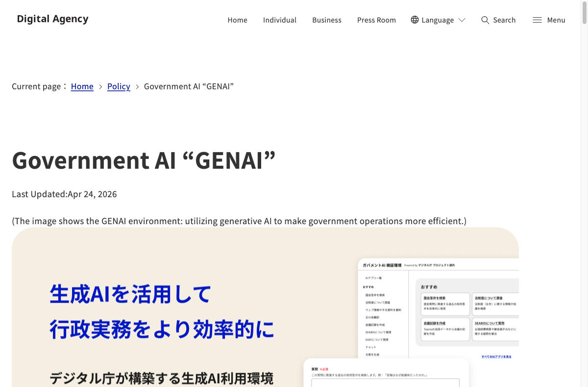
Task: Expand the Language dropdown chevron
Action: [462, 20]
